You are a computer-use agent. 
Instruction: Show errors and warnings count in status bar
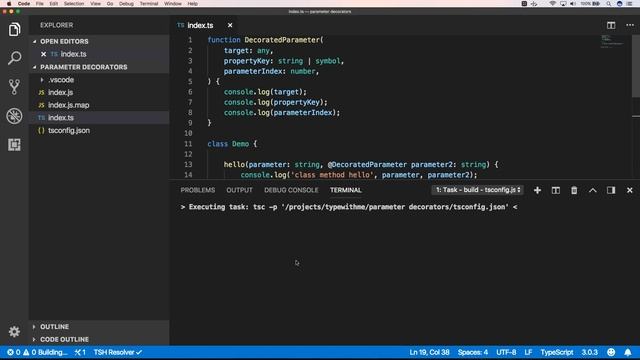point(22,352)
